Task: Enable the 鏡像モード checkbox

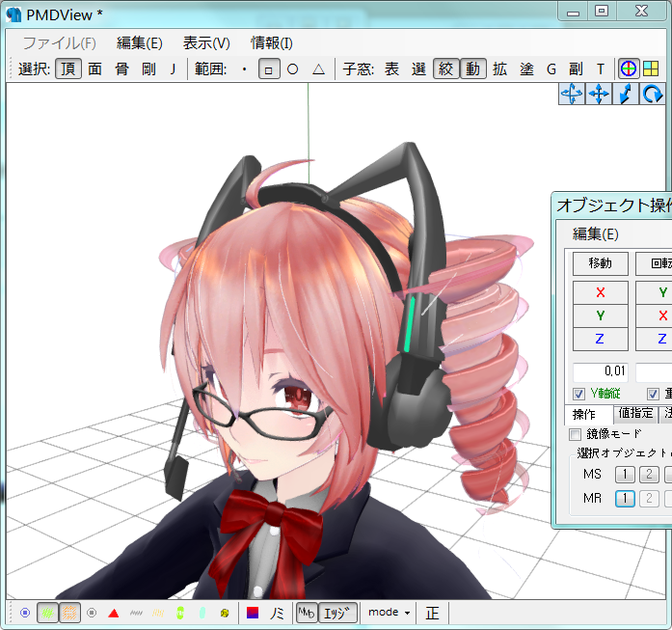Action: pyautogui.click(x=575, y=434)
